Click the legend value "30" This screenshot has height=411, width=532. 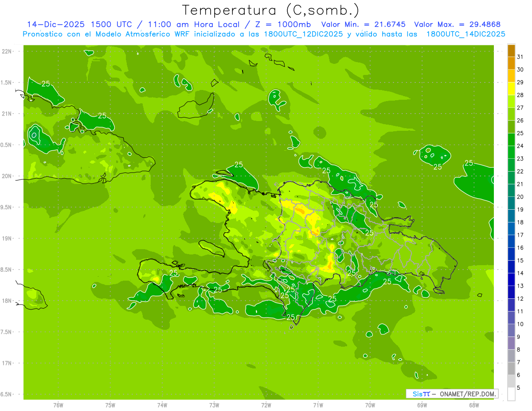pyautogui.click(x=520, y=70)
